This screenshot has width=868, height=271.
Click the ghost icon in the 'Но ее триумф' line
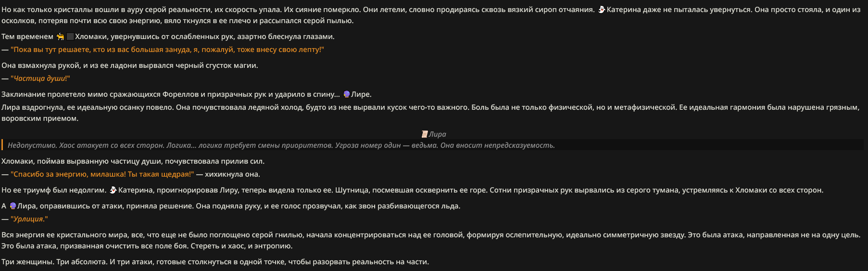coord(113,190)
